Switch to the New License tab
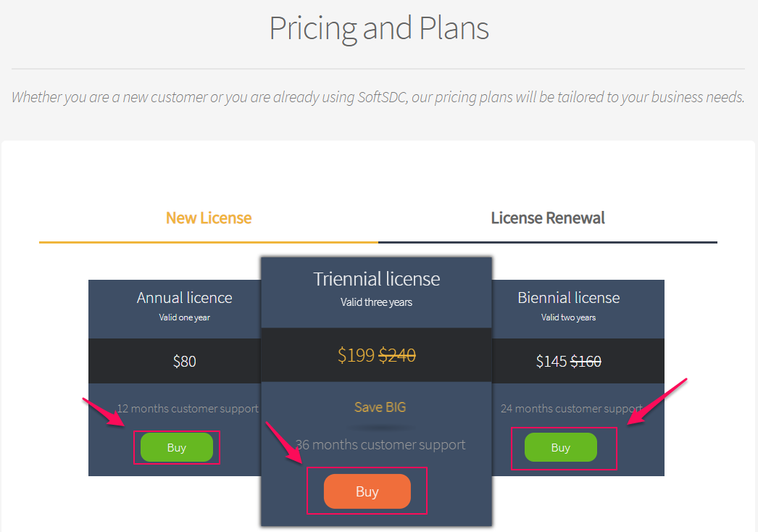This screenshot has width=758, height=532. click(209, 218)
